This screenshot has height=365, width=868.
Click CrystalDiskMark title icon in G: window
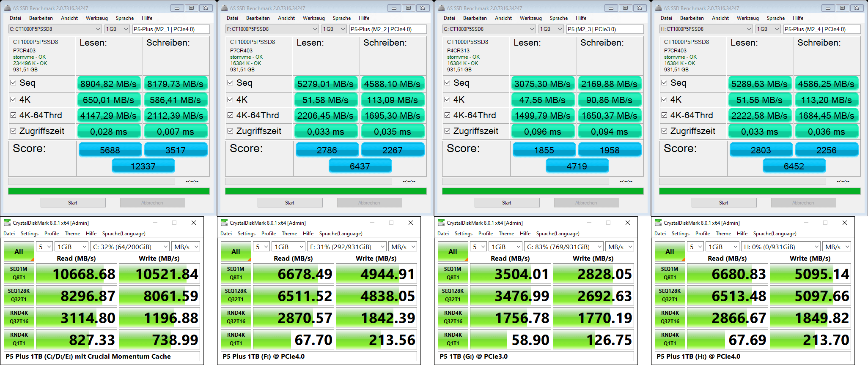441,223
